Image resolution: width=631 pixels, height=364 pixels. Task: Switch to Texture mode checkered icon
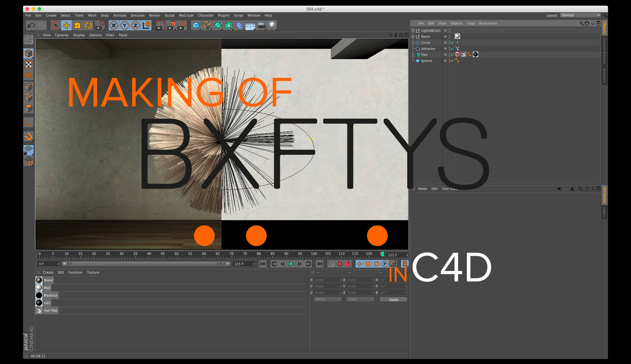pyautogui.click(x=28, y=64)
